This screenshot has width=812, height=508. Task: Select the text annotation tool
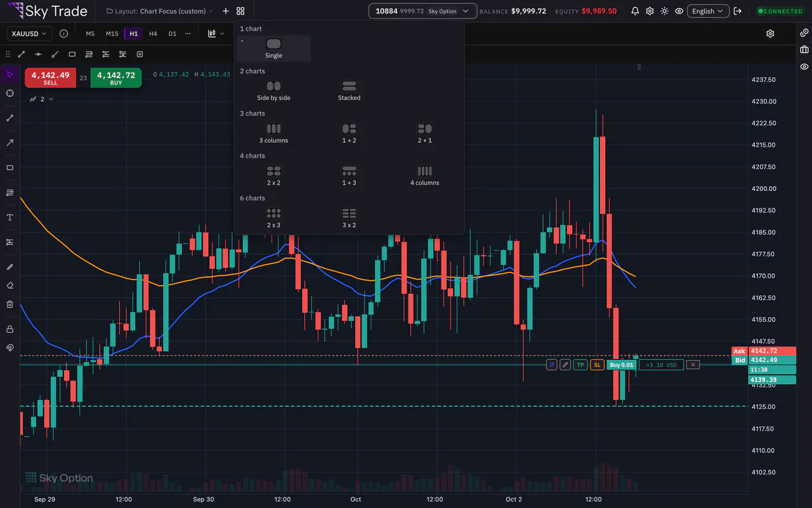10,217
